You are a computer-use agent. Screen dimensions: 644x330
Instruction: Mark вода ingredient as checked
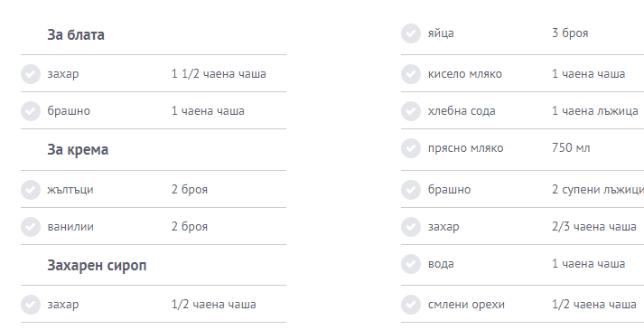point(411,264)
